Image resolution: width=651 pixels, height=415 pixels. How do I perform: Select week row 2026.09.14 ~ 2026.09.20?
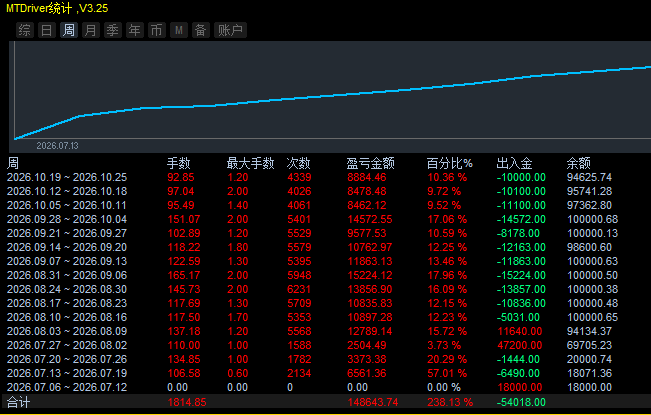click(x=326, y=247)
